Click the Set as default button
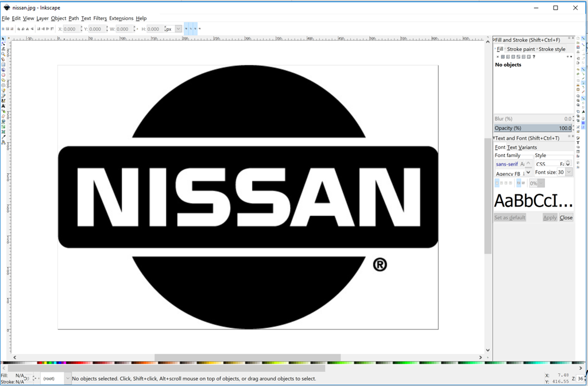Image resolution: width=588 pixels, height=386 pixels. (510, 218)
